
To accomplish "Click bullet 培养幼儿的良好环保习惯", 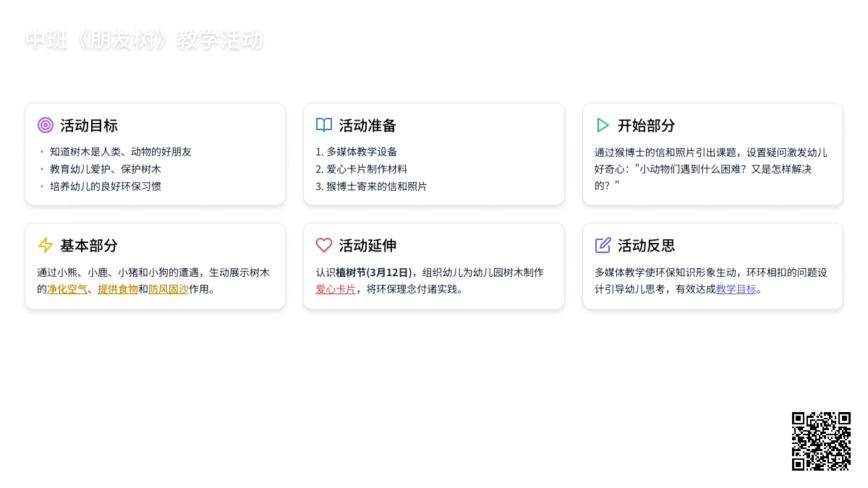I will tap(106, 187).
